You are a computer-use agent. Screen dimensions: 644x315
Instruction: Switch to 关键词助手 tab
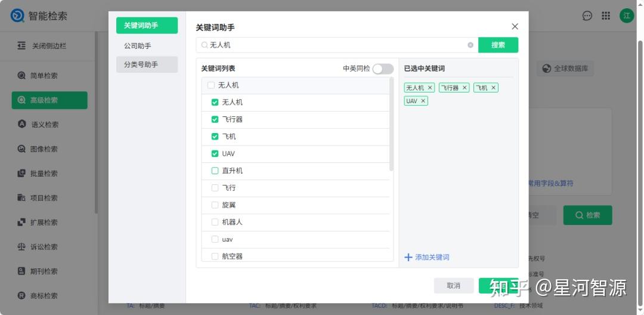147,26
